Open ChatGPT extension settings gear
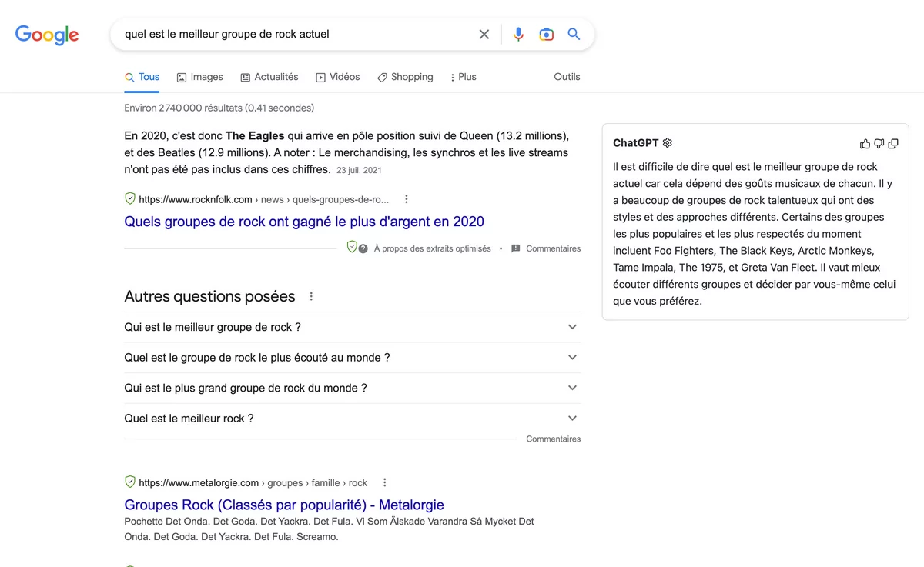This screenshot has width=924, height=567. [x=668, y=143]
